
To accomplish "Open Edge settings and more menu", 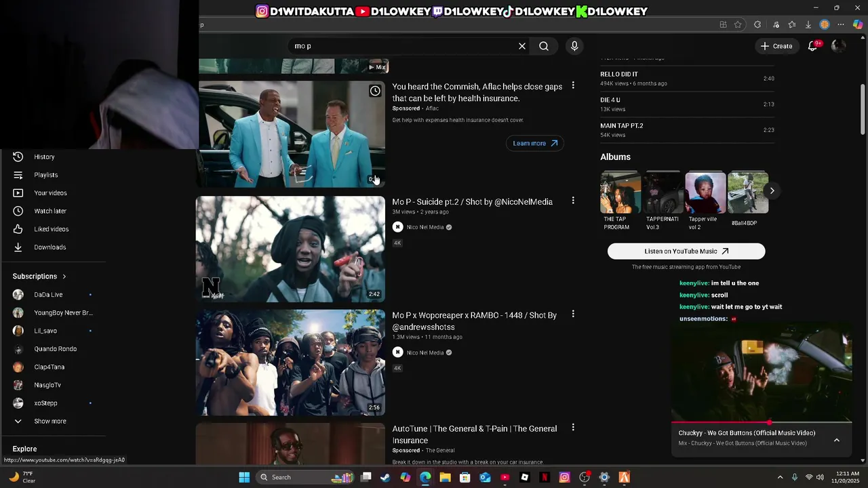I will coord(841,24).
